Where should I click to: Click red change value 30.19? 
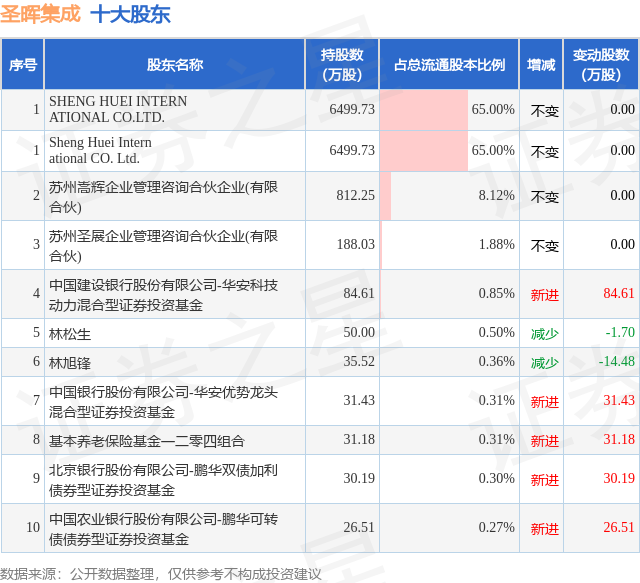[619, 478]
